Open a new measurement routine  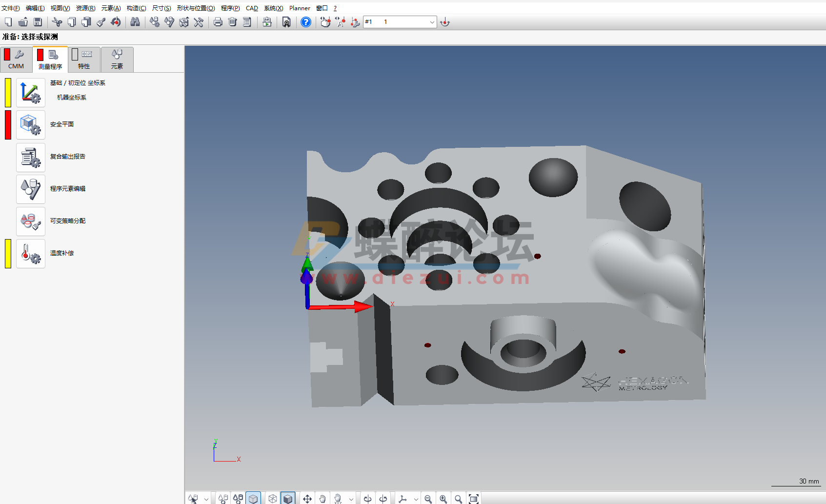[8, 22]
